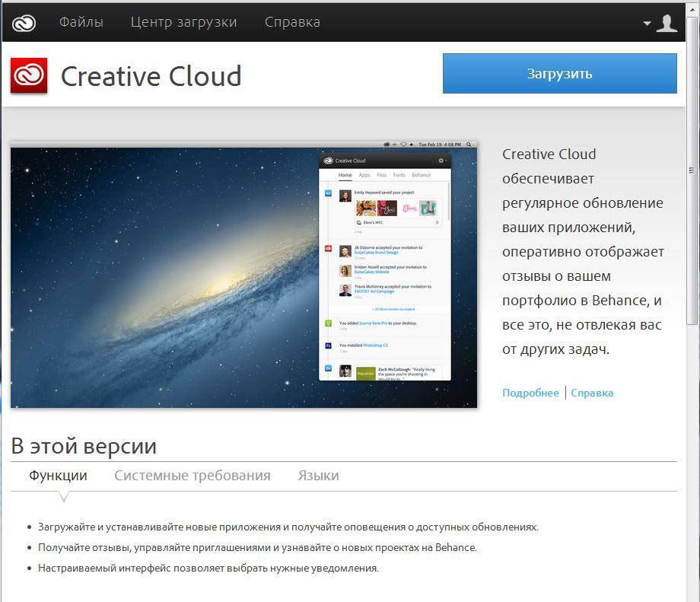Expand the account dropdown arrow
The image size is (700, 602).
(647, 24)
